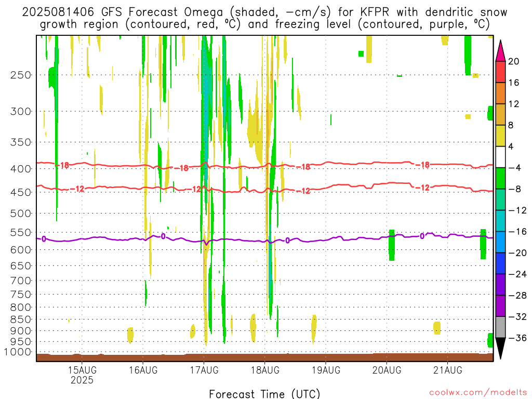Click the chart title's first line with GFS Forecast Omega
Viewport: 532px width, 399px height.
pos(264,12)
